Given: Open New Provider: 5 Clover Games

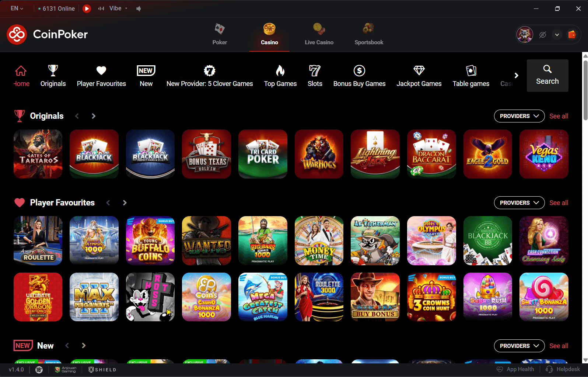Looking at the screenshot, I should coord(210,76).
